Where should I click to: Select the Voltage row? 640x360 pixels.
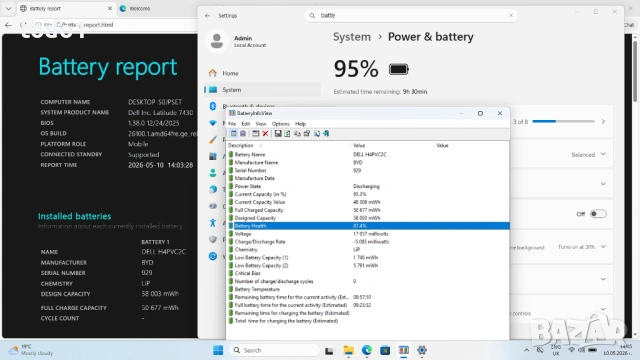[368, 234]
